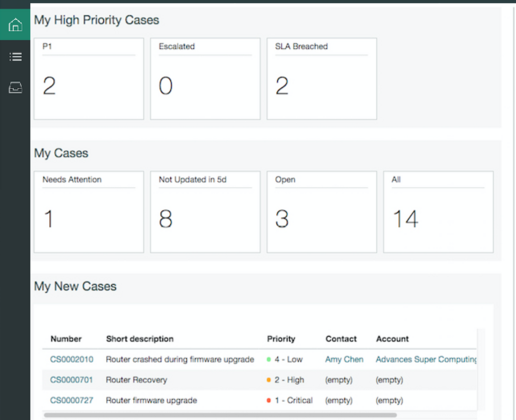The height and width of the screenshot is (420, 516).
Task: Click the My Cases heading
Action: tap(61, 153)
